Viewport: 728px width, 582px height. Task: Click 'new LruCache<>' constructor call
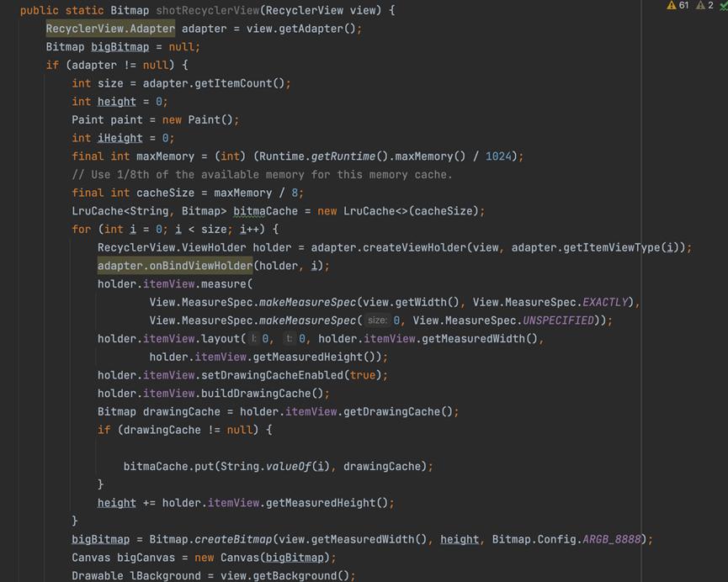click(363, 211)
